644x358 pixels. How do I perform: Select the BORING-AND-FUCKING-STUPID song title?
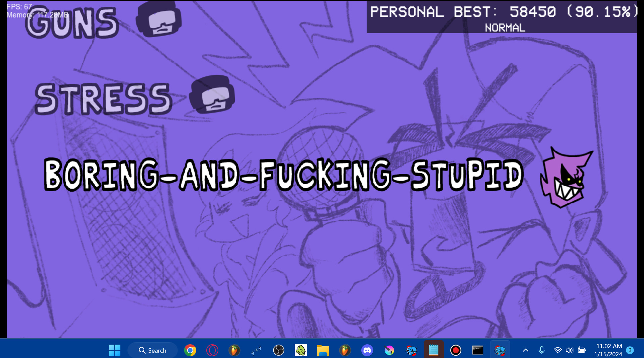[284, 174]
